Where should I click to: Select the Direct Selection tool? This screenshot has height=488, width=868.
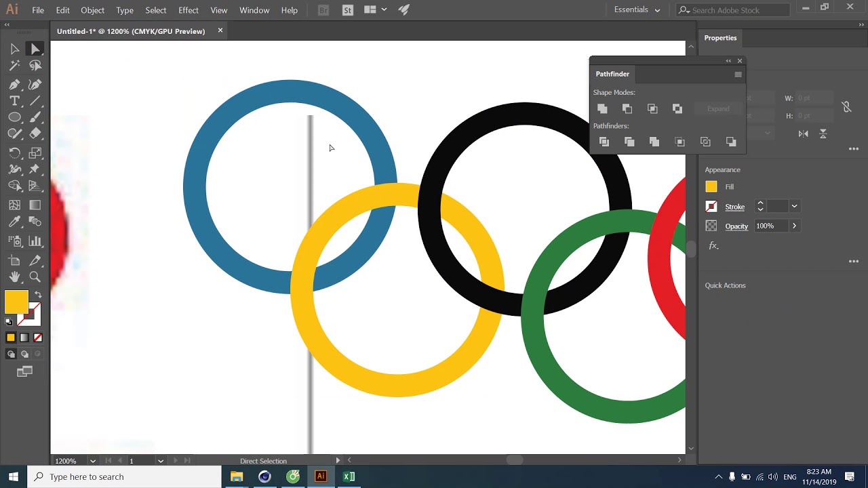(x=35, y=49)
